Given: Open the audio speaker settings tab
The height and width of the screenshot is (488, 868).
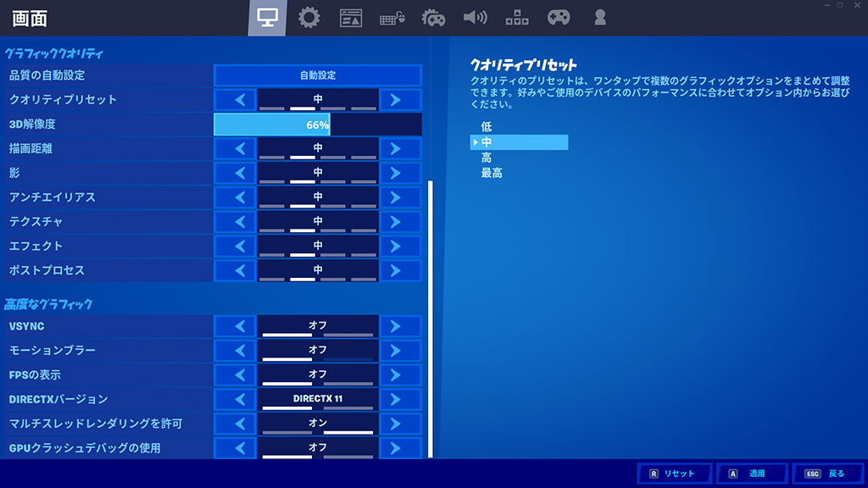Looking at the screenshot, I should [x=475, y=18].
